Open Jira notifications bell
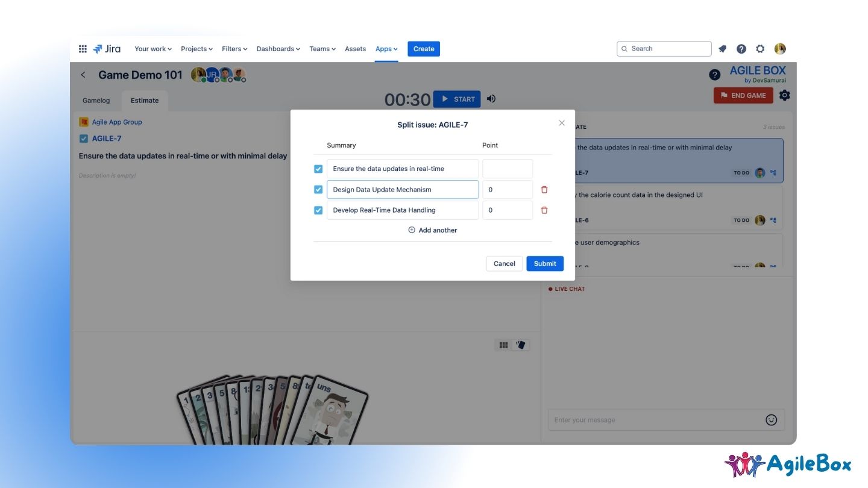Screen dimensions: 868x488 click(x=722, y=49)
